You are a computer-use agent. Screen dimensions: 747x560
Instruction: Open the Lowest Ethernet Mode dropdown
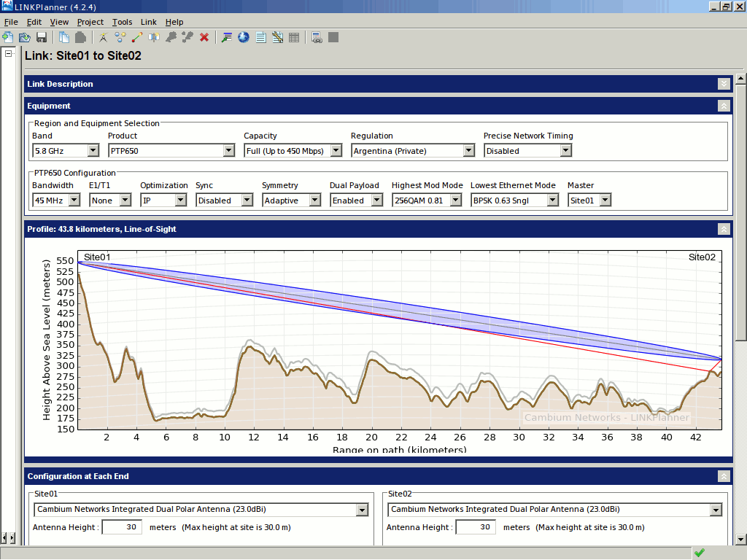[x=553, y=201]
